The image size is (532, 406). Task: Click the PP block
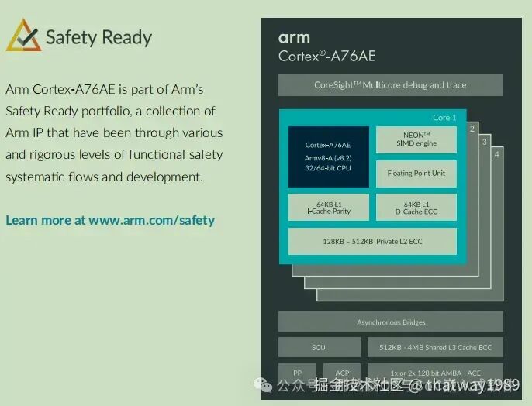[x=297, y=373]
